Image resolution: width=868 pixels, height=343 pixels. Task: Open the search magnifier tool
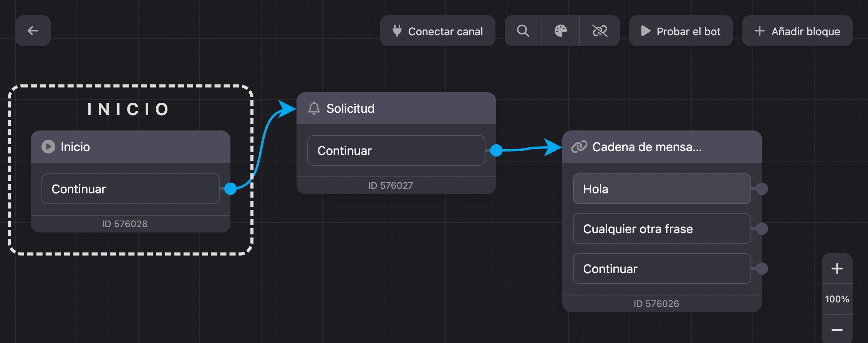523,31
